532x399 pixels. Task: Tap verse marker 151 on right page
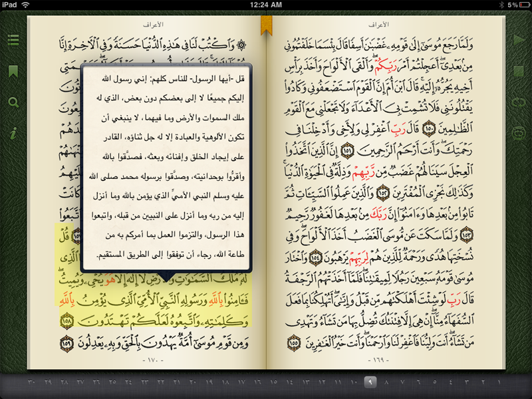[x=347, y=150]
